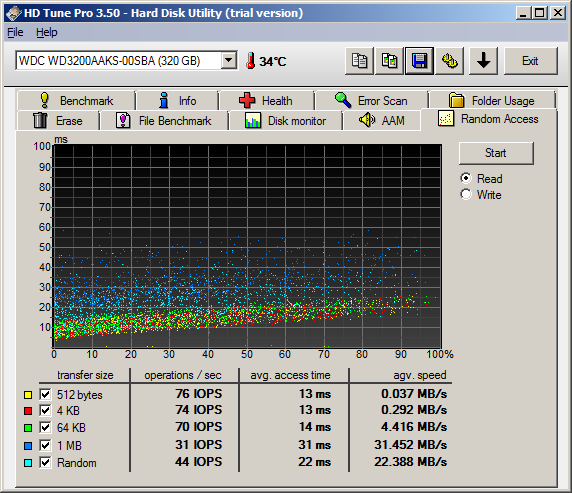Screen dimensions: 572x493
Task: Select the Write radio button
Action: tap(466, 194)
